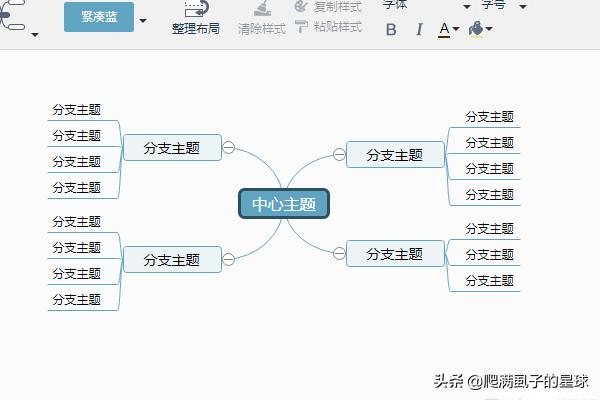This screenshot has height=400, width=600.
Task: Select the 中心主题 central node
Action: click(x=284, y=204)
